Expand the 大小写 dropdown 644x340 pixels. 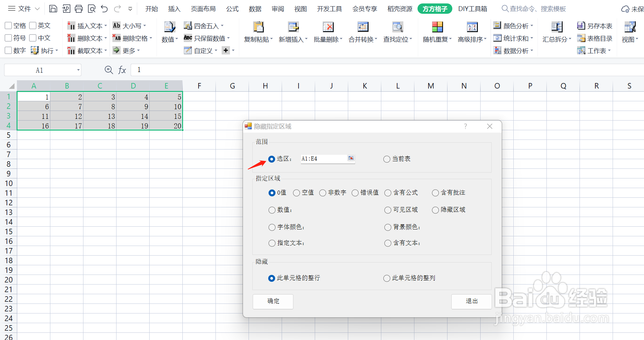(x=144, y=26)
